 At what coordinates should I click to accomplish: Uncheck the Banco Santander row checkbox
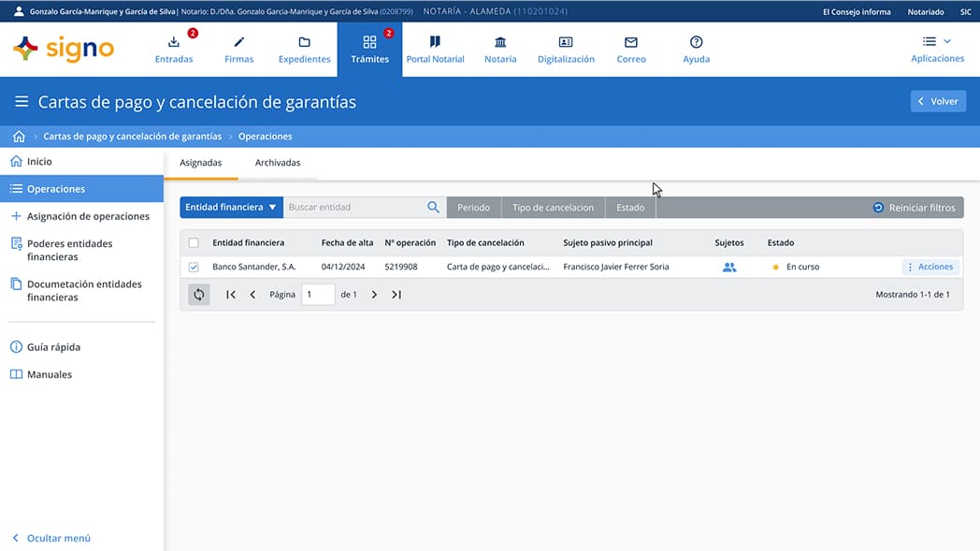tap(194, 268)
